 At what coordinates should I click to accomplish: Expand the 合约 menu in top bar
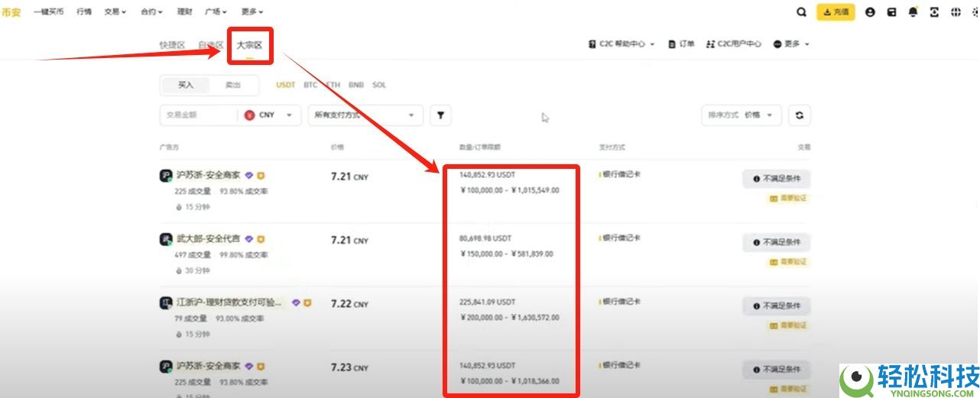point(151,12)
